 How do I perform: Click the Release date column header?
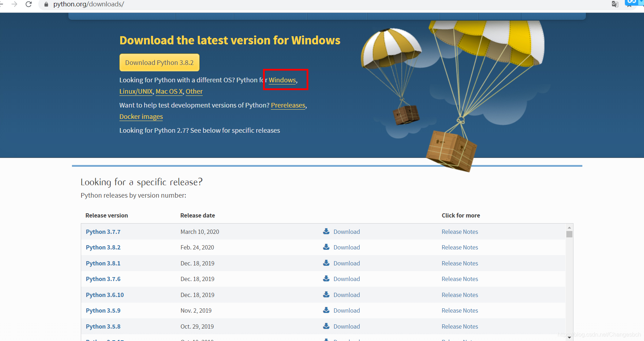tap(197, 215)
